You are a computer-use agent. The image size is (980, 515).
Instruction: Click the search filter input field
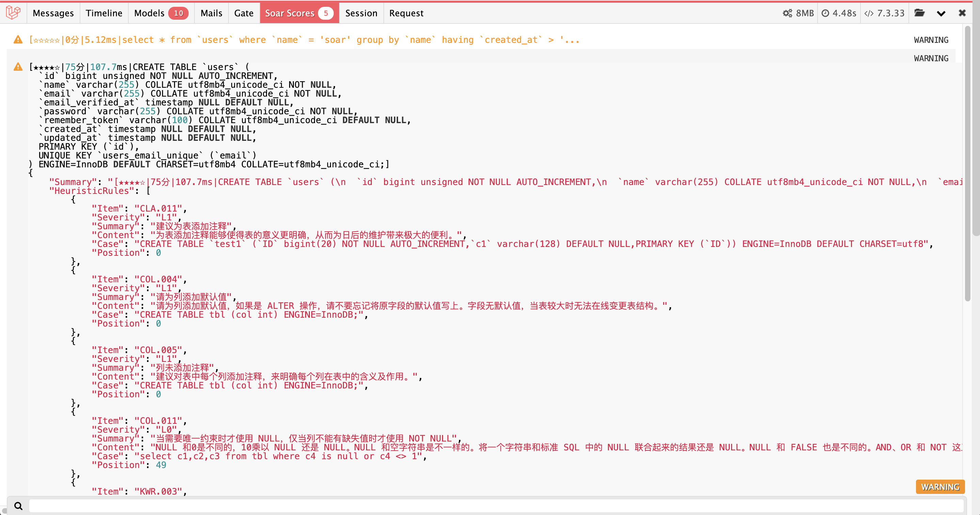pos(494,505)
